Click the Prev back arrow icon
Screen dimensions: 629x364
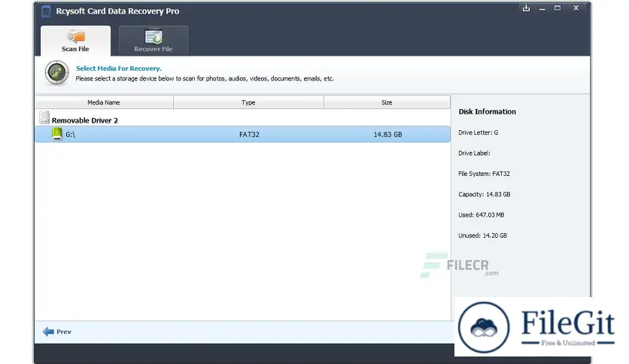[x=49, y=332]
